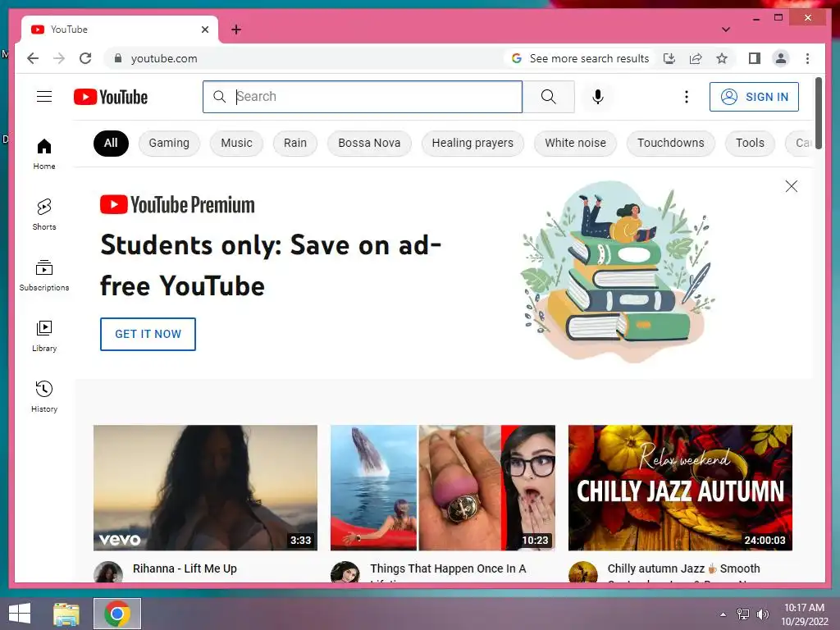The image size is (840, 630).
Task: Toggle the Chrome side panel
Action: tap(755, 58)
